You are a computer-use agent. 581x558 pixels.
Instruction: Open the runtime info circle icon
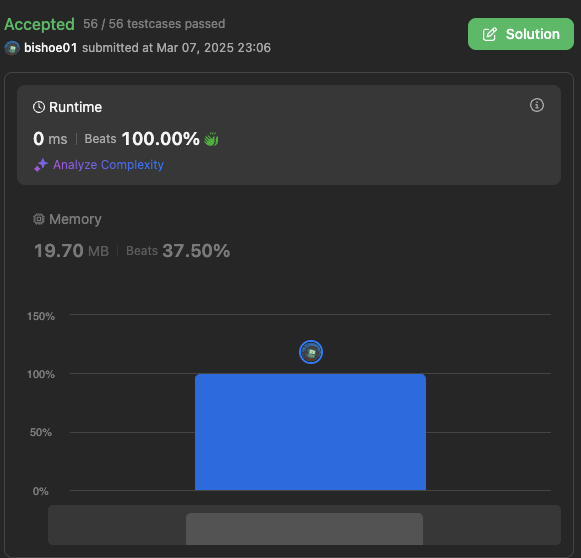tap(537, 105)
